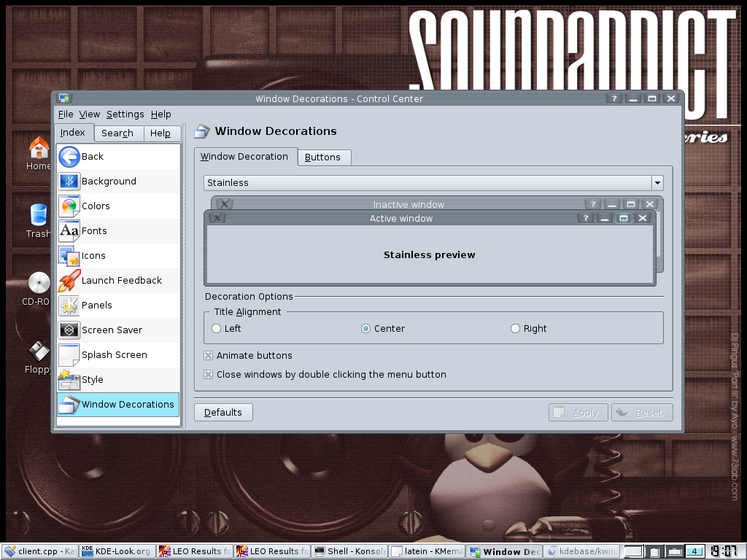
Task: Open the Launch Feedback rocket icon
Action: (x=69, y=281)
